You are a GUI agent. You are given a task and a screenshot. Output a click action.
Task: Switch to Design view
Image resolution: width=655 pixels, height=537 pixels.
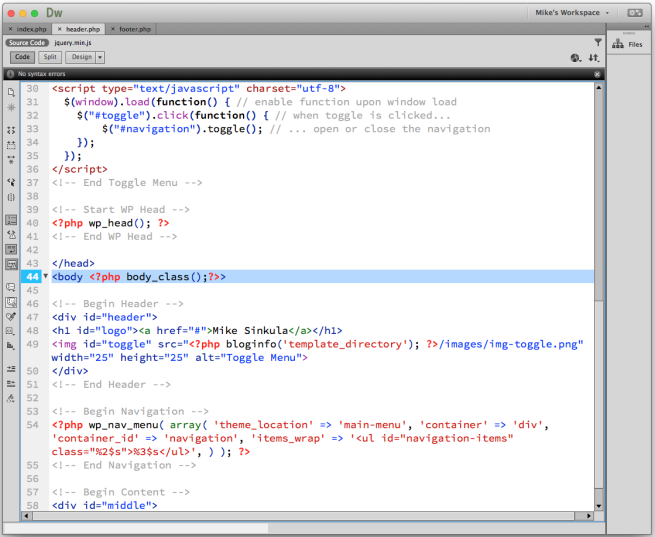(x=81, y=57)
